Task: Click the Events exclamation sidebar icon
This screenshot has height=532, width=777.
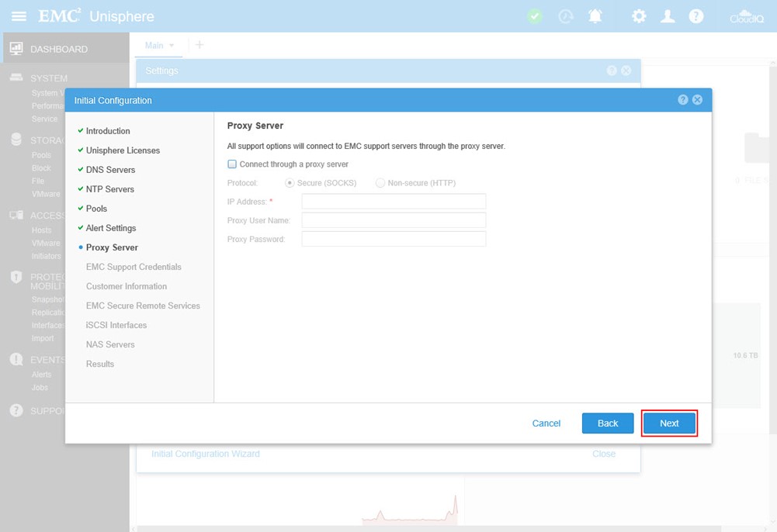Action: tap(16, 359)
